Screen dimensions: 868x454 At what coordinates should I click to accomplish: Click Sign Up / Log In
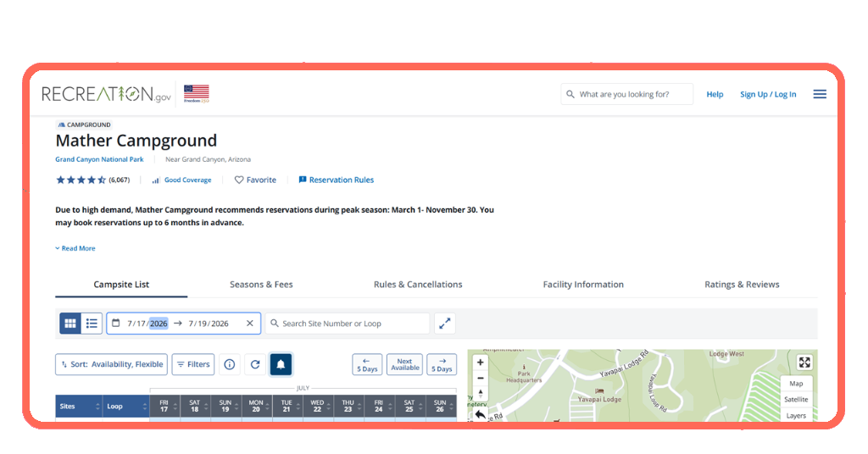point(768,94)
